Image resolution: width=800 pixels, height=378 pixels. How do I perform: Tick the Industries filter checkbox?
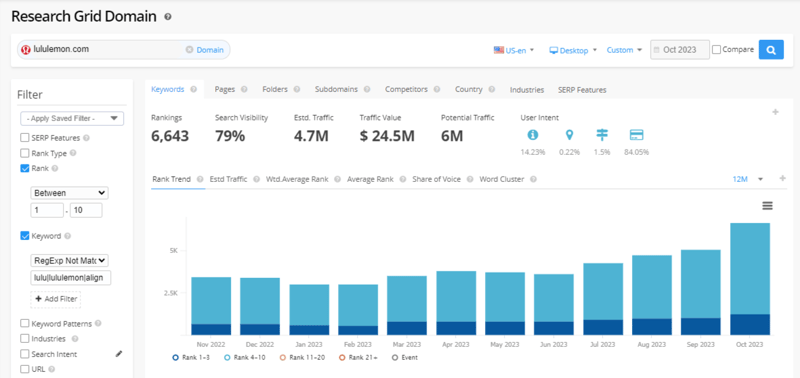pos(24,339)
